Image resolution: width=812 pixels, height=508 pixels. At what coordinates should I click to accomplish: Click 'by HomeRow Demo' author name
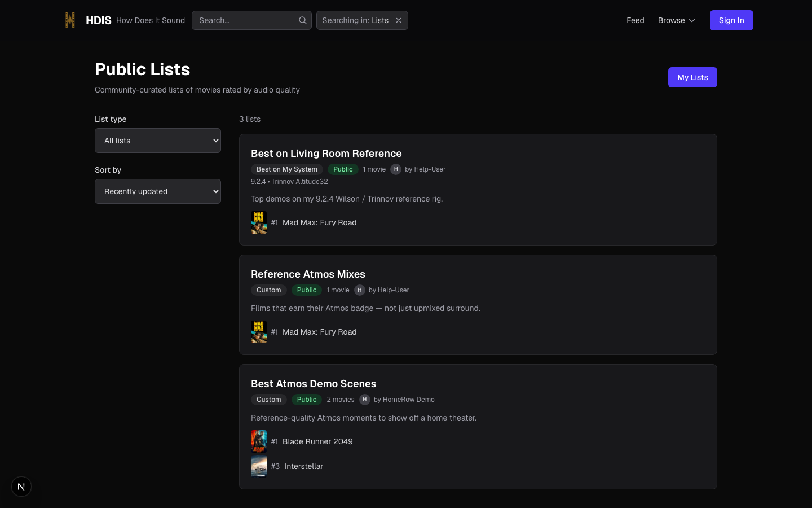404,400
